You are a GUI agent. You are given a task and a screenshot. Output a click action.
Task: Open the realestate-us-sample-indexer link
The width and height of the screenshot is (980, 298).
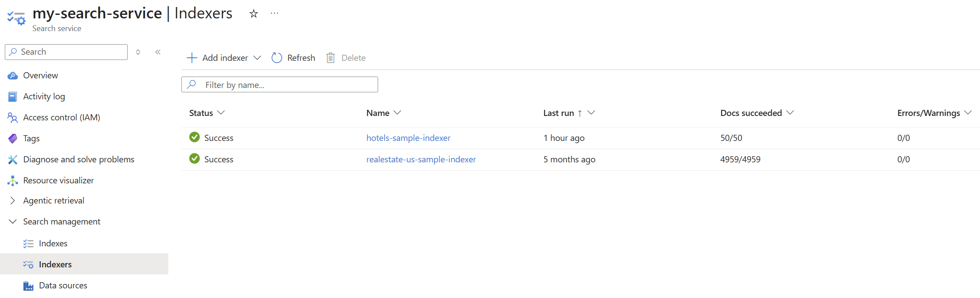coord(421,159)
